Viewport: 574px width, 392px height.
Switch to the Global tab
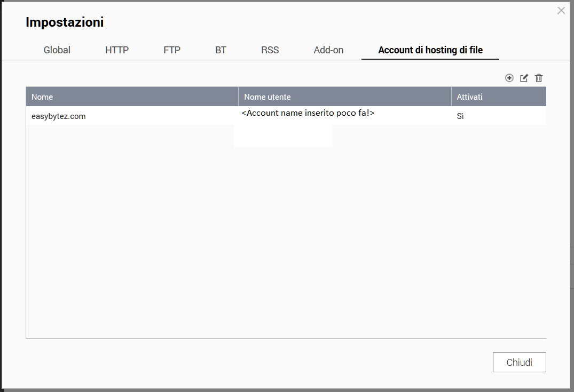coord(57,50)
